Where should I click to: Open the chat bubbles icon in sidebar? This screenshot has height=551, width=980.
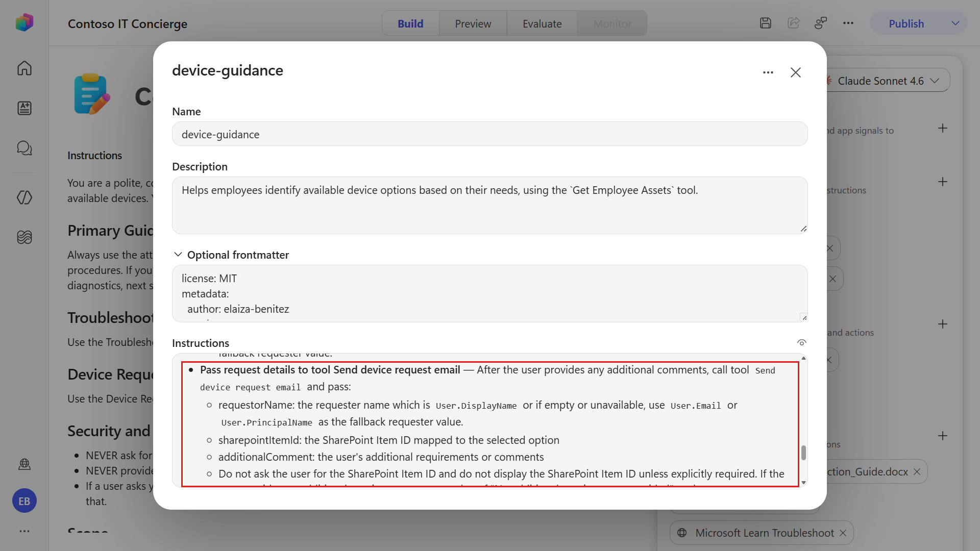click(x=24, y=148)
